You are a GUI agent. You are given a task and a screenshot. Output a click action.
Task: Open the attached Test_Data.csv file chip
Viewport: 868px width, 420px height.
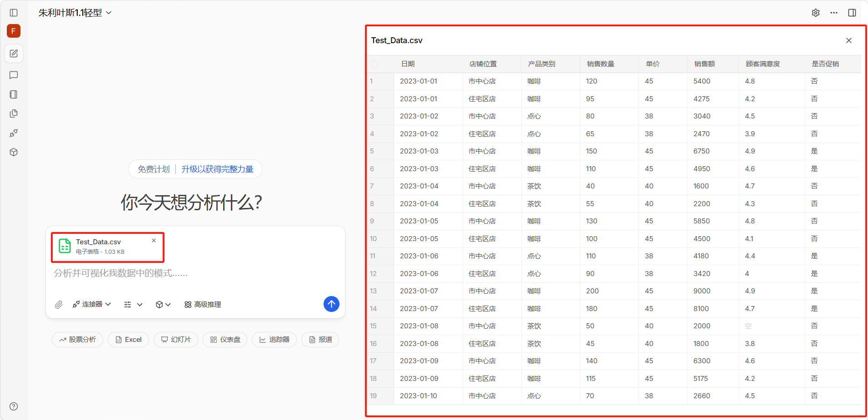pyautogui.click(x=108, y=247)
